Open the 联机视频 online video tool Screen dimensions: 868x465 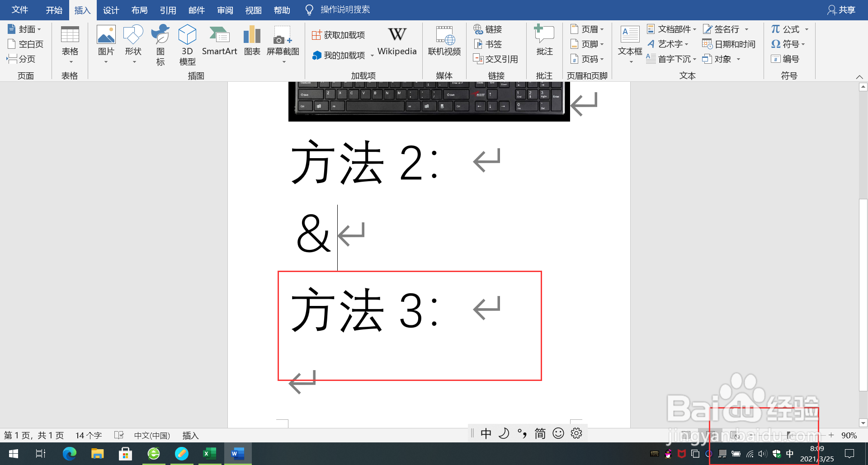pyautogui.click(x=444, y=43)
